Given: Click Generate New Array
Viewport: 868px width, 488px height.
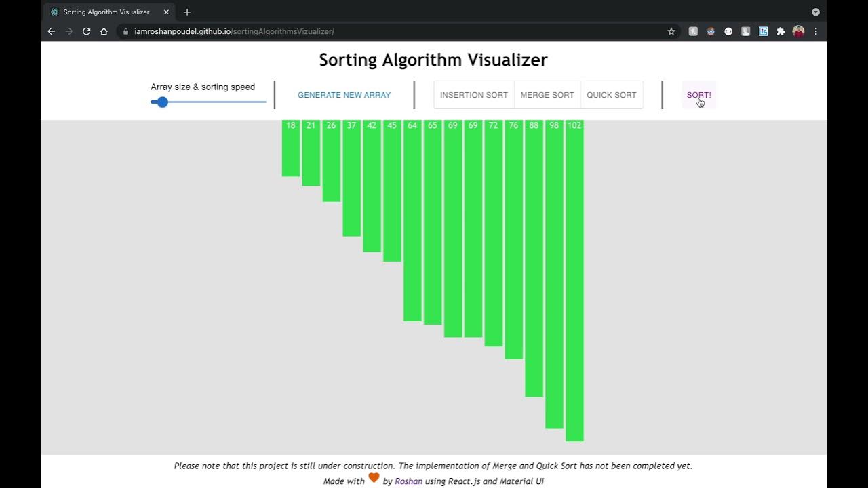Looking at the screenshot, I should (344, 95).
